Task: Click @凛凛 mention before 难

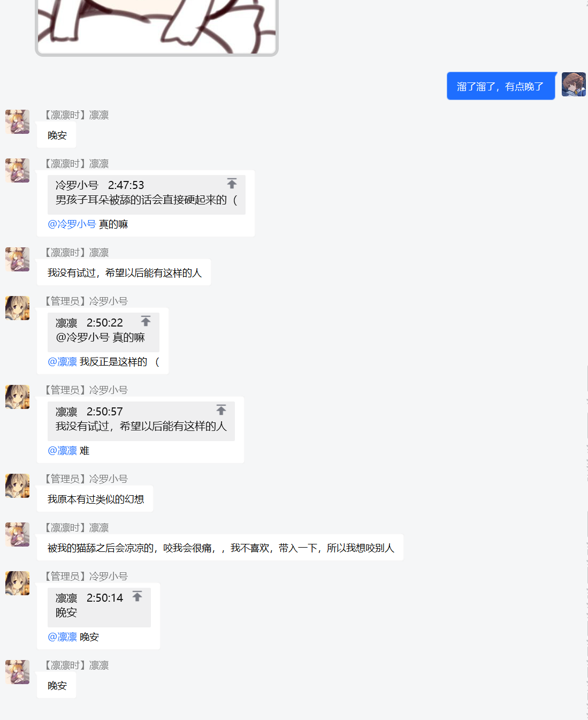Action: [62, 451]
